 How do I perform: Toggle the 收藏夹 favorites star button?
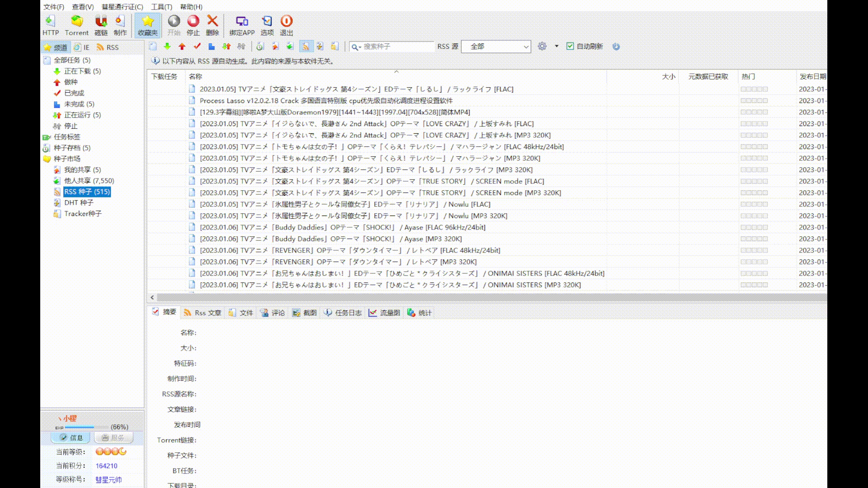click(x=147, y=25)
